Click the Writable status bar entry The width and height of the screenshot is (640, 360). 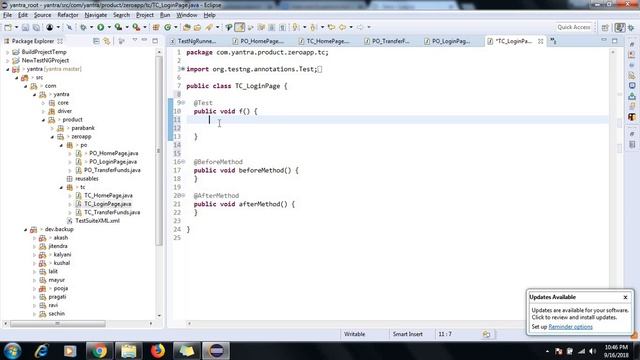pyautogui.click(x=354, y=334)
